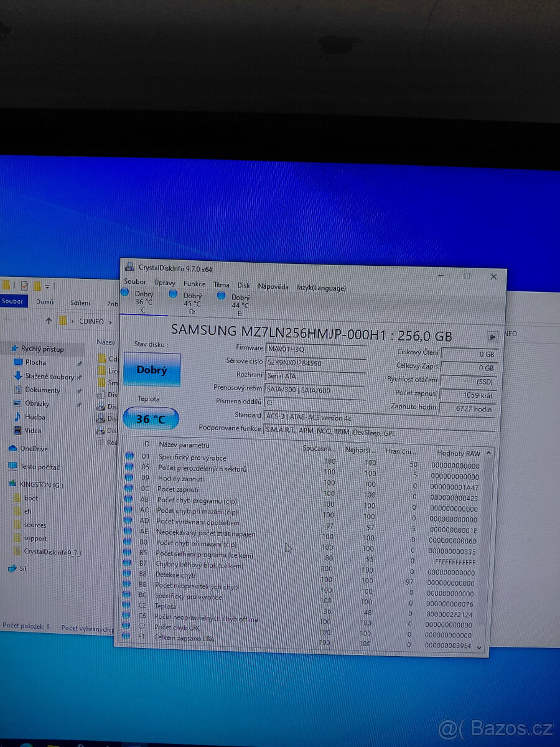The image size is (560, 747).
Task: Open the Jazyk(Language) menu
Action: 321,288
